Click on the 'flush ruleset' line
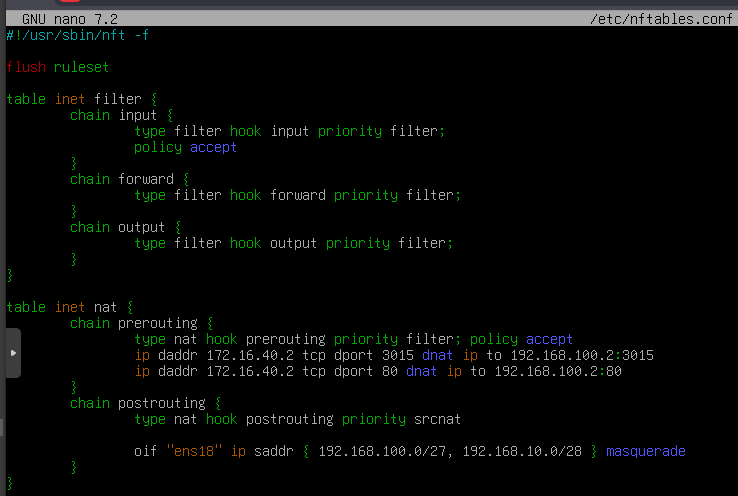The width and height of the screenshot is (738, 496). [57, 67]
